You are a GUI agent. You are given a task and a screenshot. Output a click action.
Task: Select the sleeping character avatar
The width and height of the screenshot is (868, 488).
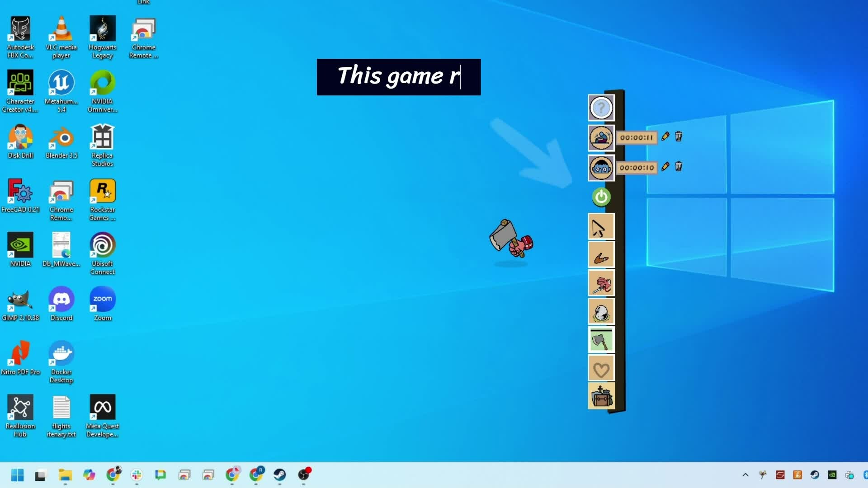pos(601,138)
